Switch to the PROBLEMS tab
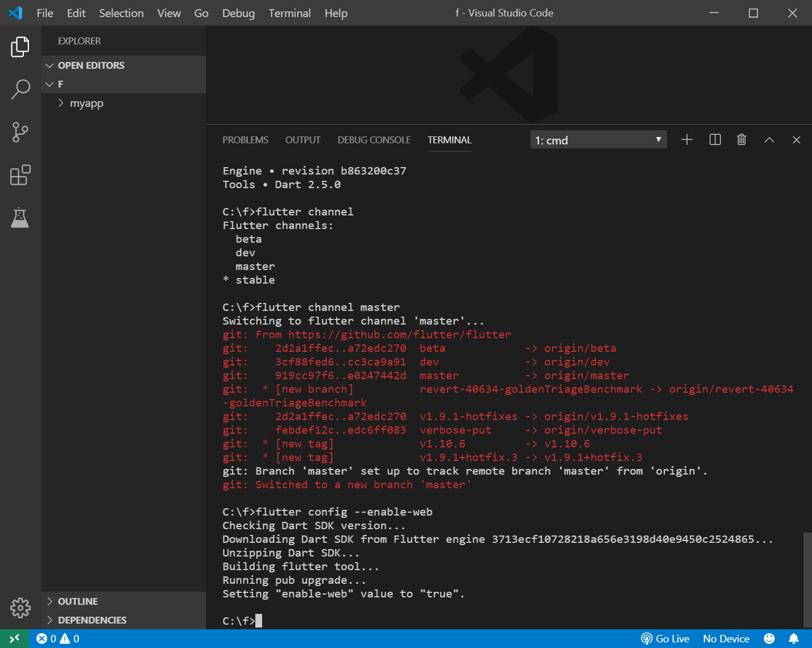Image resolution: width=812 pixels, height=648 pixels. (245, 140)
